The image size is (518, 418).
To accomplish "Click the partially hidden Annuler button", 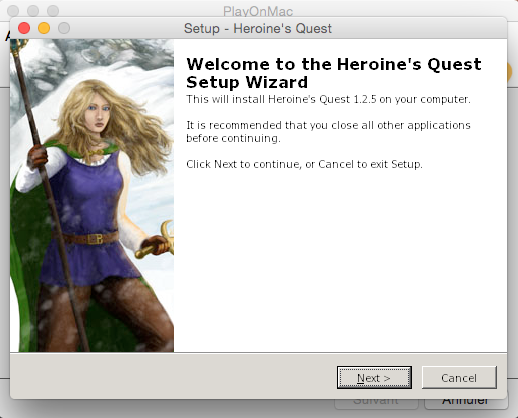I will coord(466,404).
